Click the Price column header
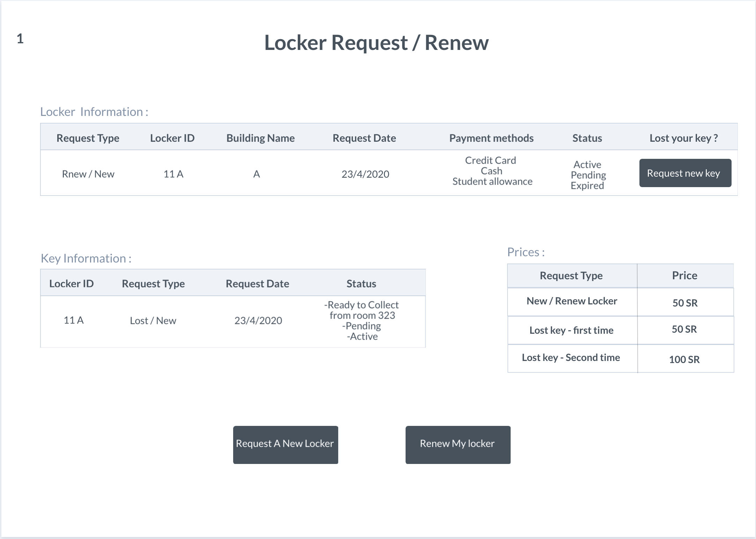The width and height of the screenshot is (756, 539). tap(685, 275)
